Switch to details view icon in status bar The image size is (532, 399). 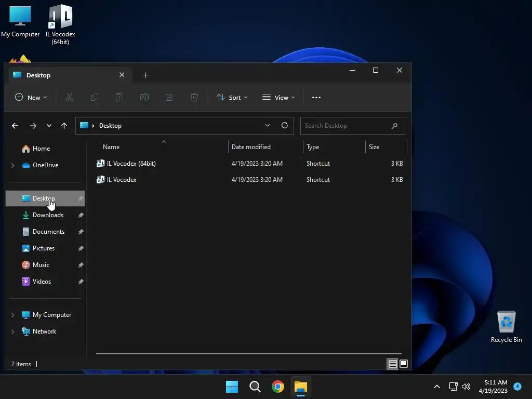[393, 364]
